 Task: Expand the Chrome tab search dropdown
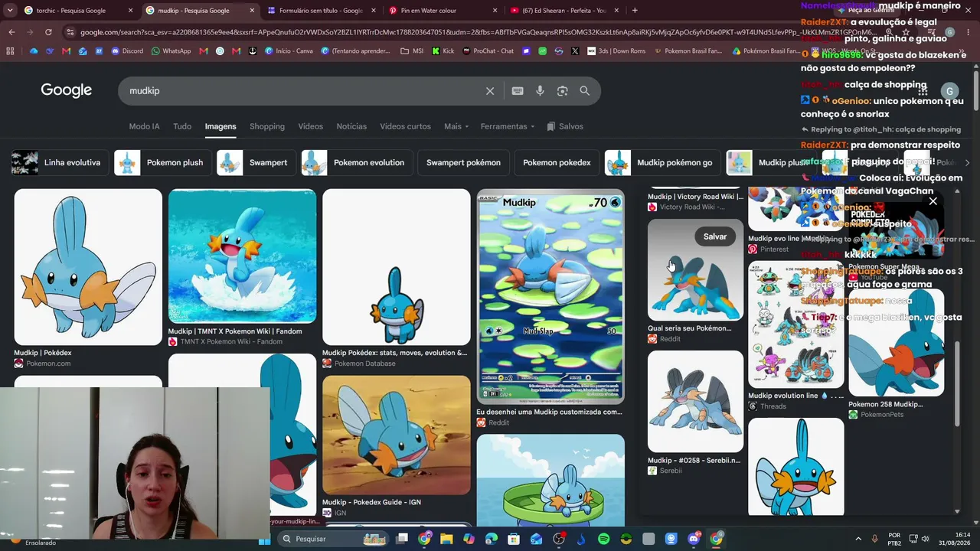coord(11,11)
